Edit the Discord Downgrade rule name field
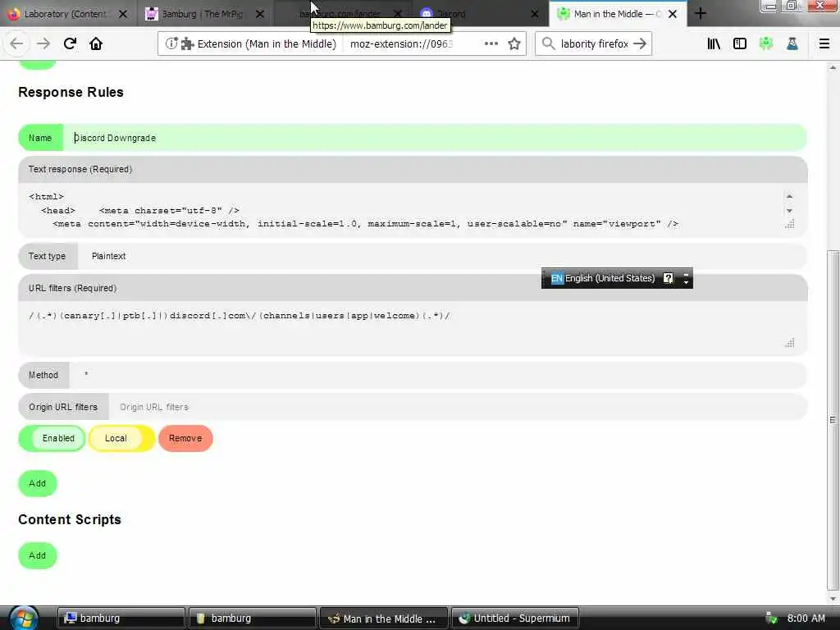Viewport: 840px width, 630px height. point(434,138)
